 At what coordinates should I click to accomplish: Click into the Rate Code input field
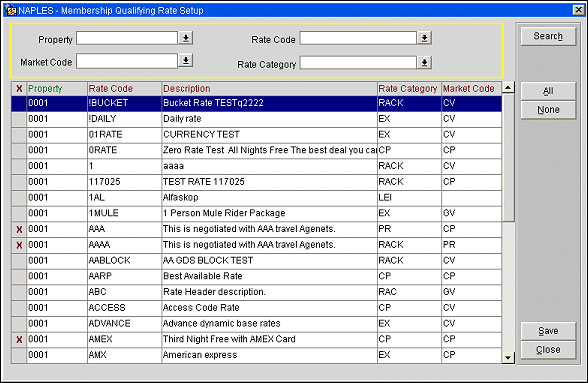[358, 38]
